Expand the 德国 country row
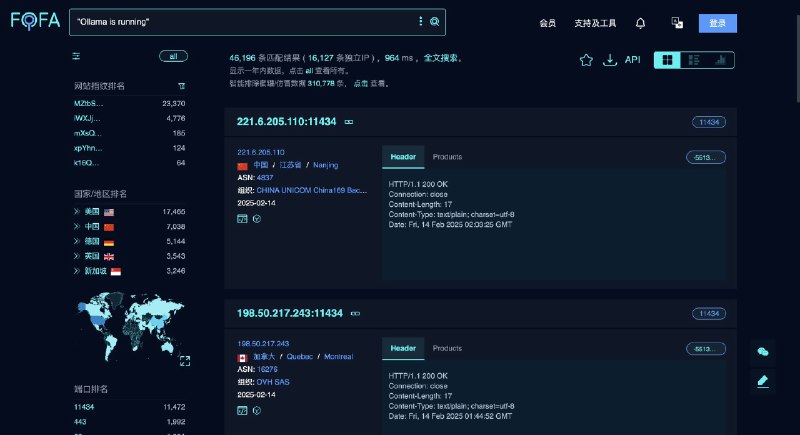 coord(77,241)
